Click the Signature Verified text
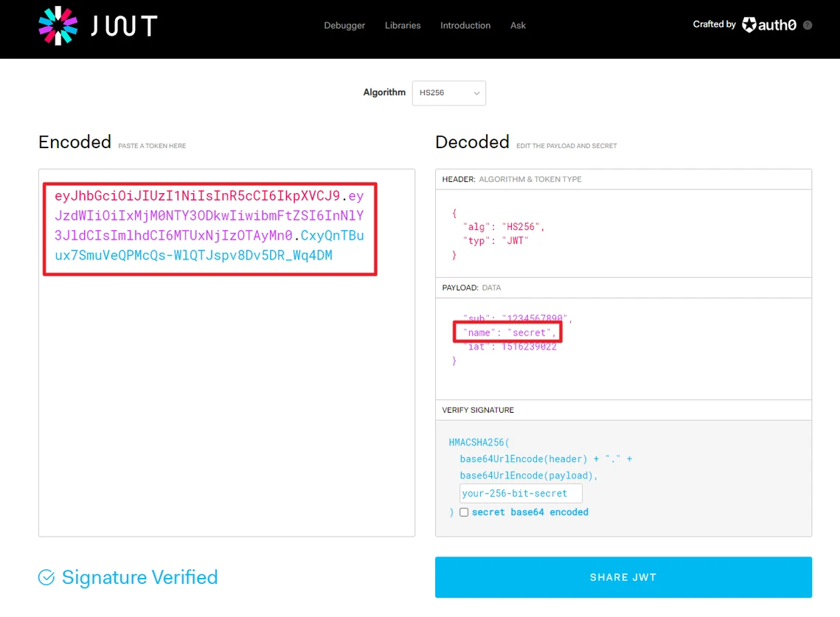840x617 pixels. click(139, 577)
